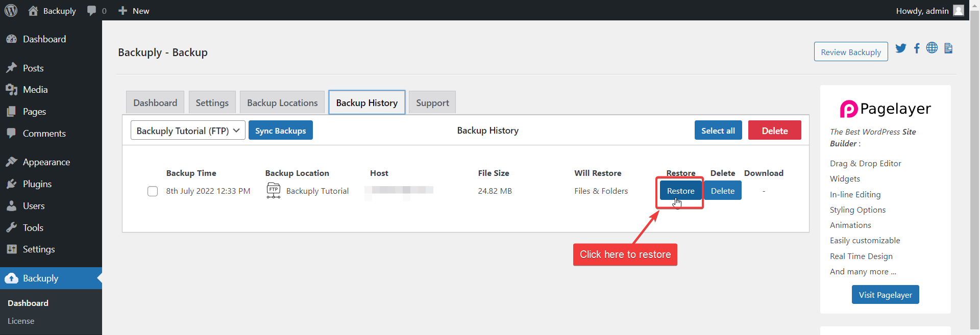Click the Dashboard gauge icon in sidebar
This screenshot has width=980, height=335.
(x=11, y=39)
